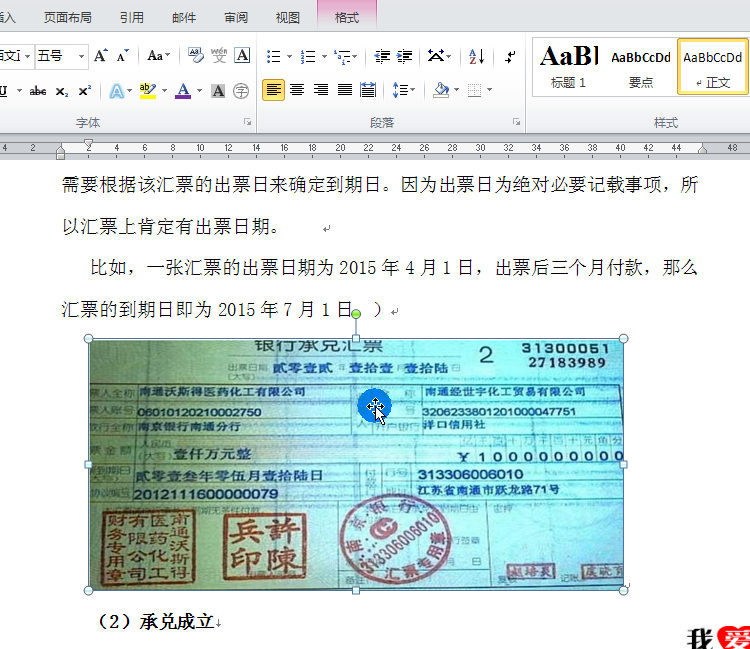750x649 pixels.
Task: Click the Clear Formatting icon
Action: point(196,56)
